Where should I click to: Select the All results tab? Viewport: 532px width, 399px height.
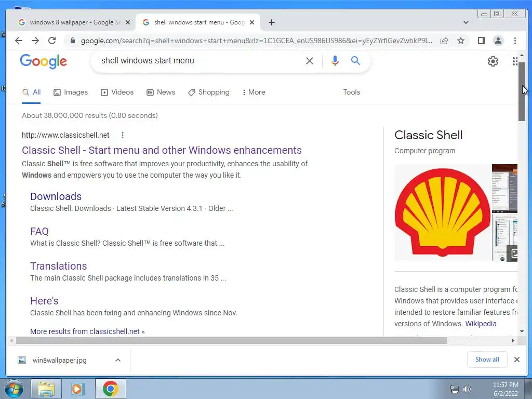point(32,92)
